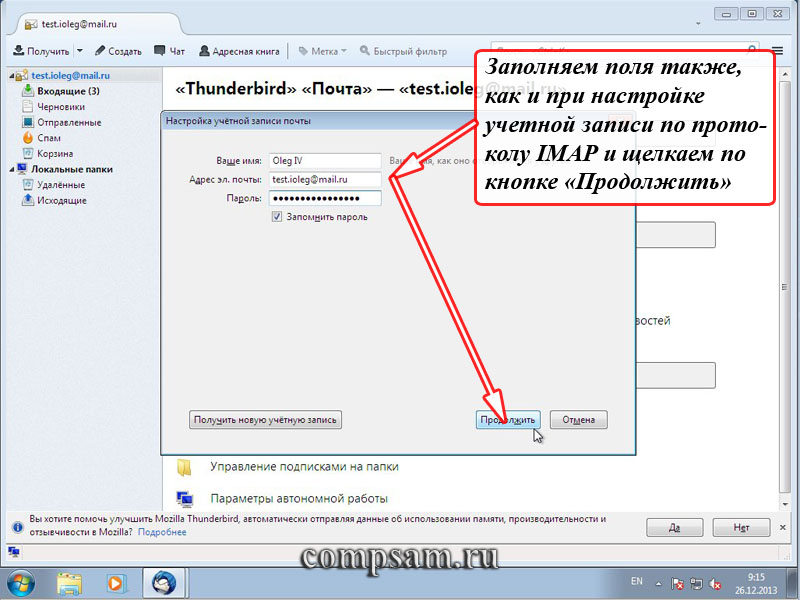Select Локальные папки in folder pane
This screenshot has width=800, height=600.
point(72,169)
